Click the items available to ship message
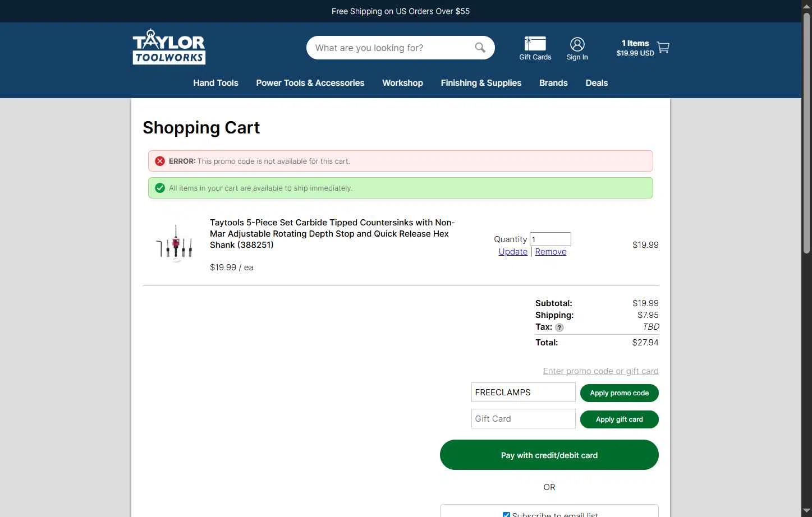 [x=261, y=188]
